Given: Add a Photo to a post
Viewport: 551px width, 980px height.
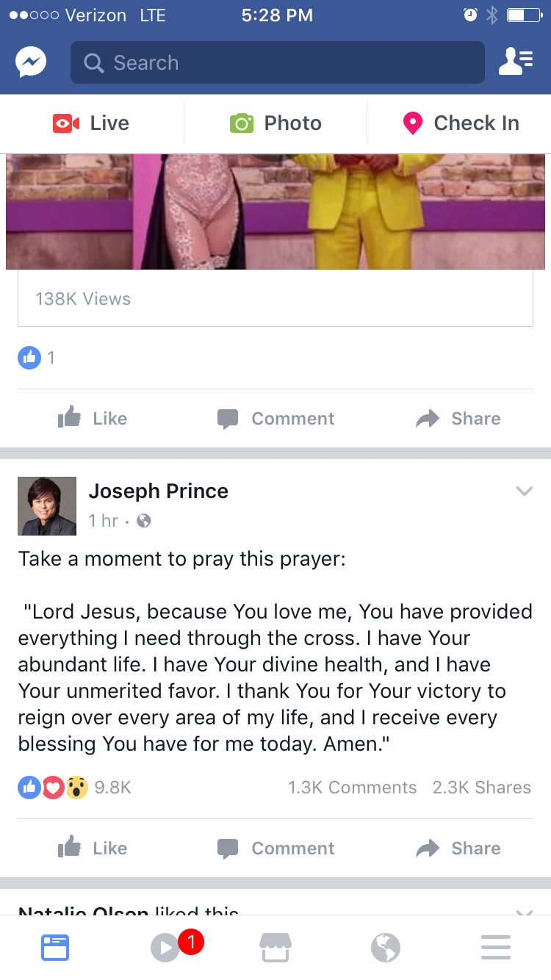Looking at the screenshot, I should (x=275, y=123).
